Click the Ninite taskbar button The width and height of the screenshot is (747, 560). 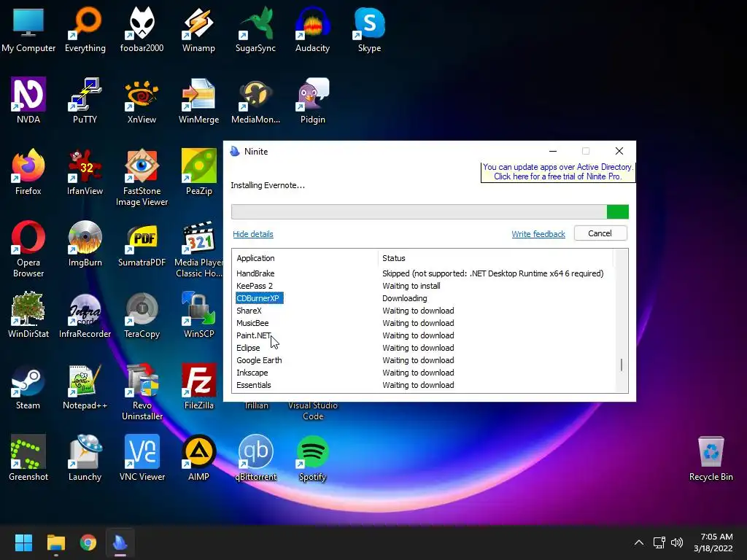[120, 542]
